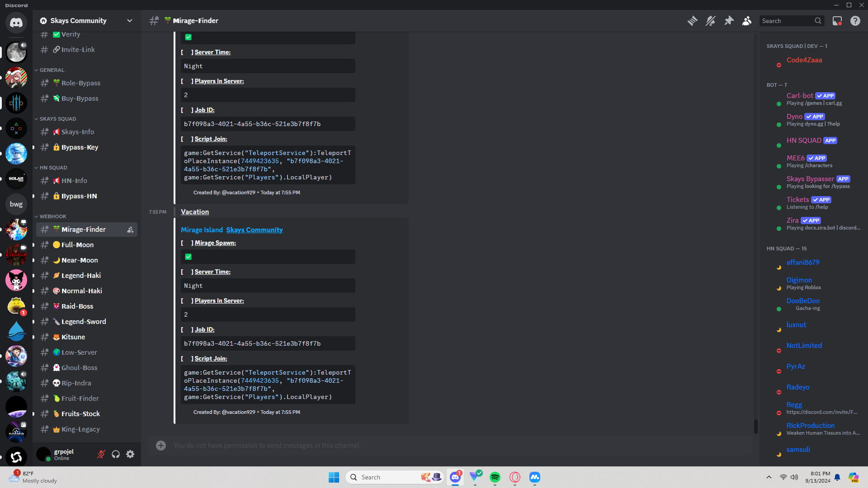Open the Buy-Bypass channel
The width and height of the screenshot is (868, 488).
pyautogui.click(x=87, y=99)
